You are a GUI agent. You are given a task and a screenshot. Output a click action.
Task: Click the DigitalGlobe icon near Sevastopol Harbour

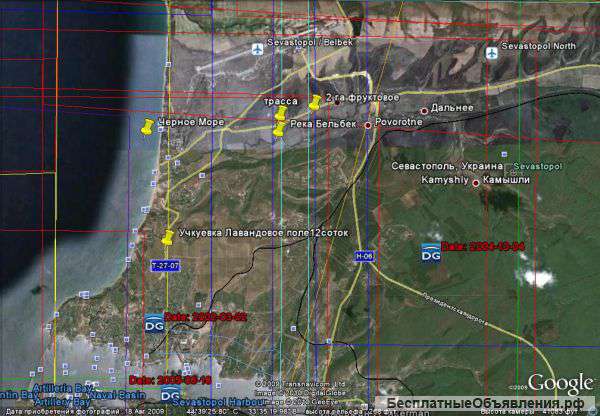tap(171, 395)
